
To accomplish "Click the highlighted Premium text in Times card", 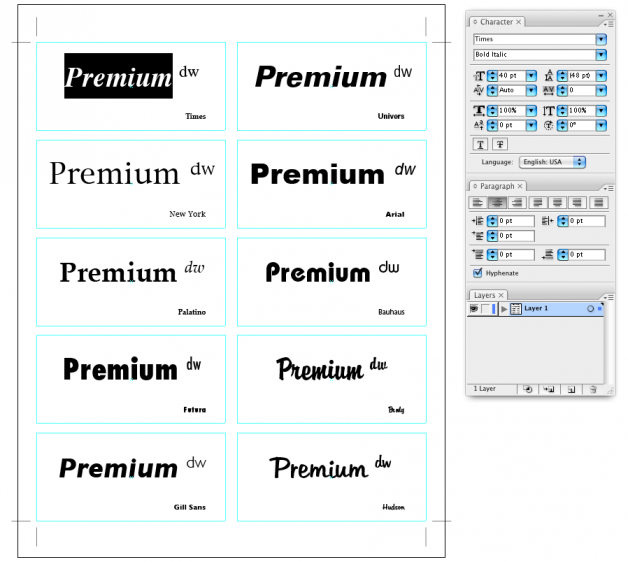I will coord(118,76).
